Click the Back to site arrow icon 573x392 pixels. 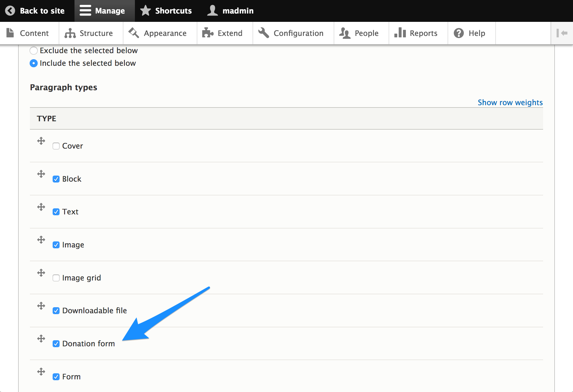(10, 11)
